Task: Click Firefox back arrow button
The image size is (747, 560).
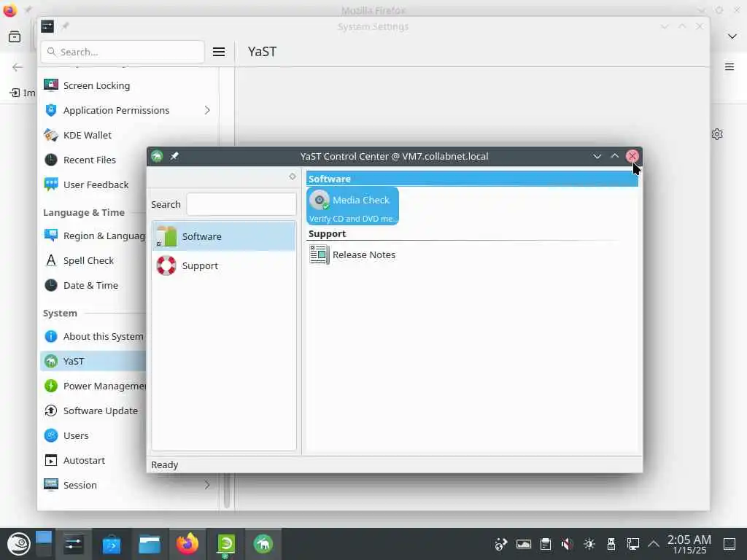Action: tap(18, 67)
